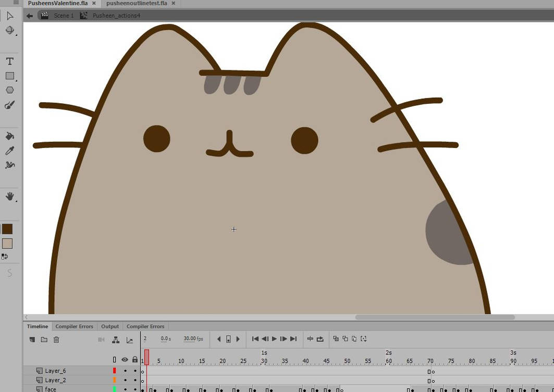Open the layer depth panel icon
Image resolution: width=554 pixels, height=392 pixels.
click(x=130, y=340)
